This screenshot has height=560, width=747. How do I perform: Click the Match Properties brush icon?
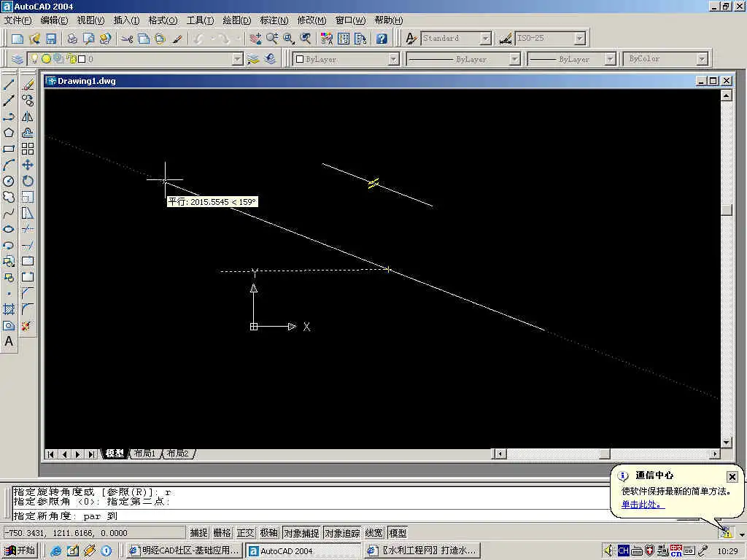point(177,39)
